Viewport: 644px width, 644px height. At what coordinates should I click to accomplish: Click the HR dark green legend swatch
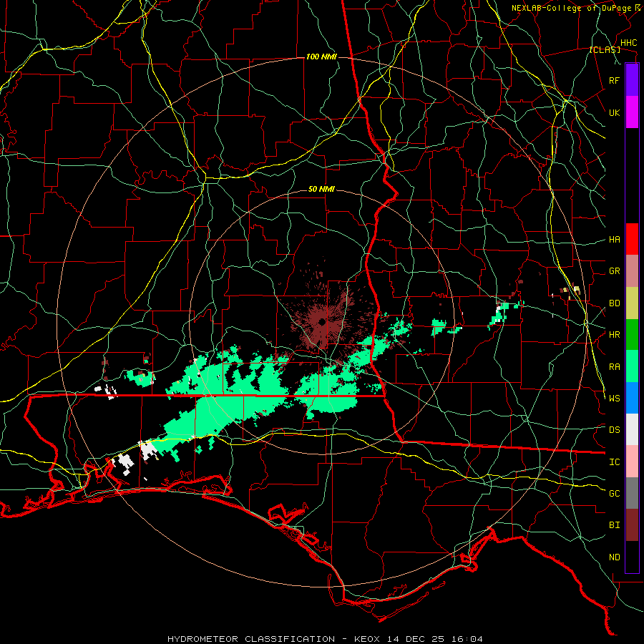click(632, 335)
